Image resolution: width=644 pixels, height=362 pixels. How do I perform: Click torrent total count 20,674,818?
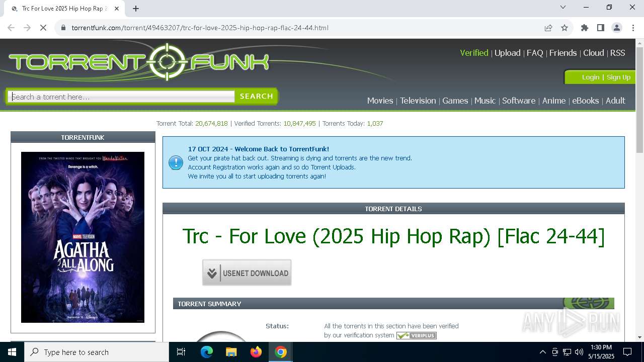click(x=211, y=123)
